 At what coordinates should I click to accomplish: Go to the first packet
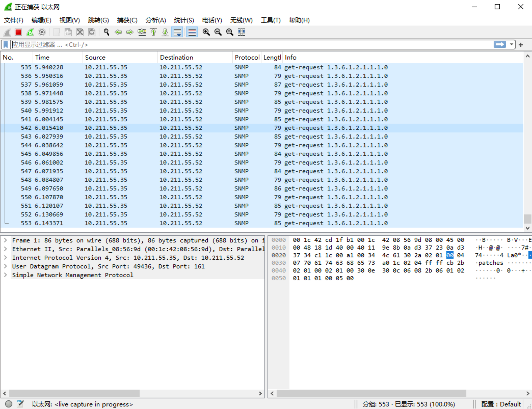tap(153, 32)
